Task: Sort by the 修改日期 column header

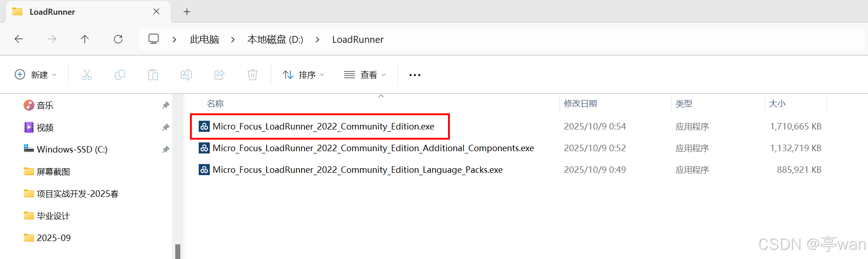Action: (581, 104)
